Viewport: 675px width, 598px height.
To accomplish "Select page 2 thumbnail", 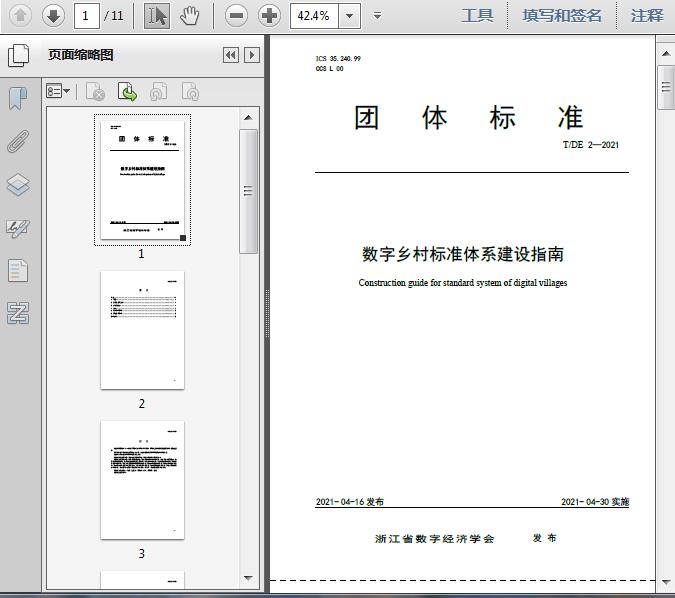I will (142, 330).
